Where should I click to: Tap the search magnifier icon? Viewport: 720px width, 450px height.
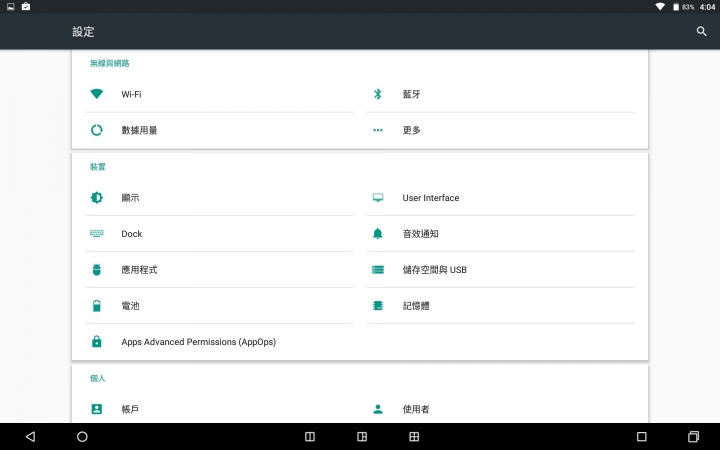point(701,31)
